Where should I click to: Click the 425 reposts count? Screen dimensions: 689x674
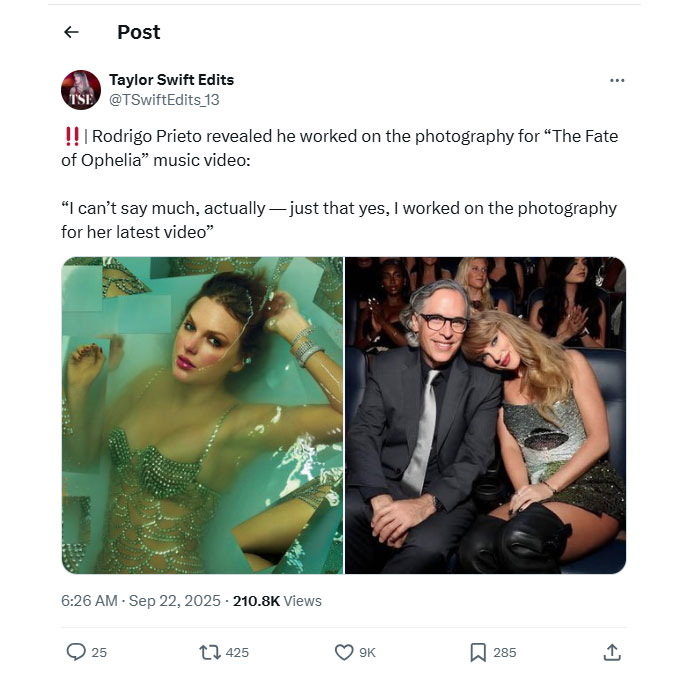pyautogui.click(x=237, y=652)
